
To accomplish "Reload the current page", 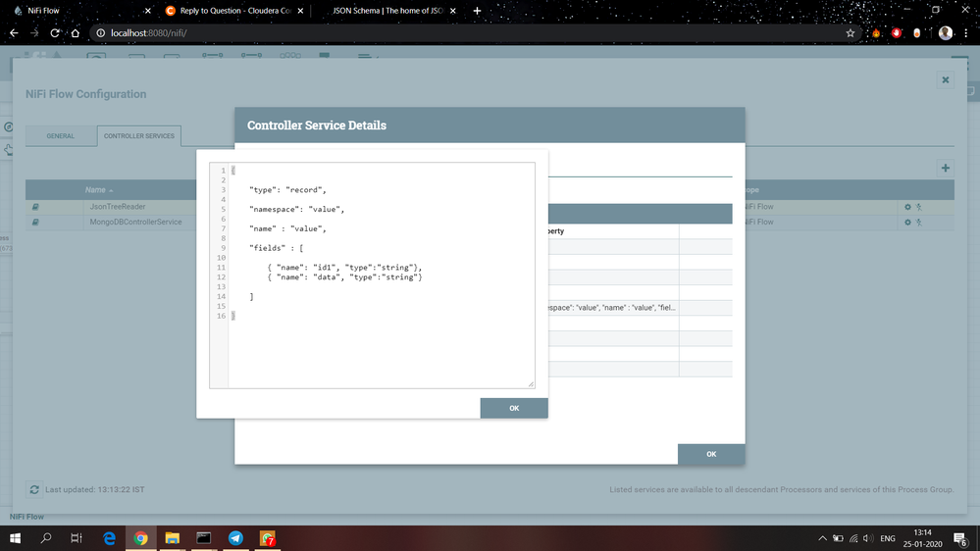I will click(x=55, y=33).
